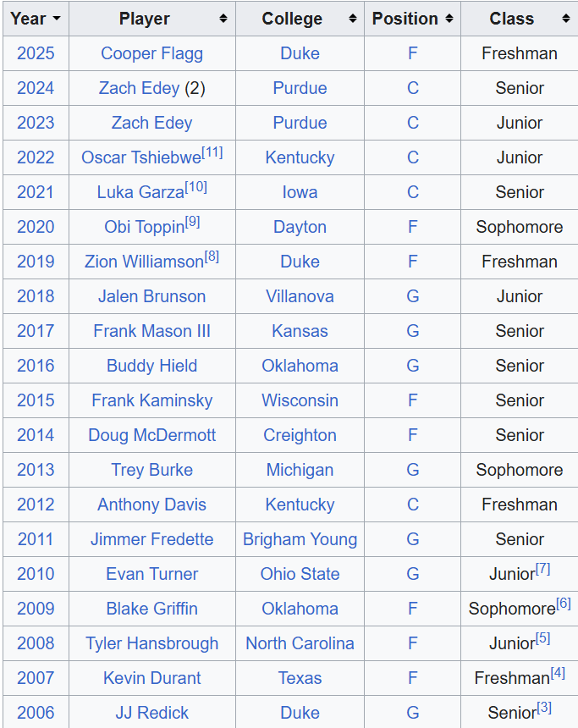Open the Zach Edey link in 2023 row
This screenshot has height=728, width=578.
pyautogui.click(x=151, y=123)
